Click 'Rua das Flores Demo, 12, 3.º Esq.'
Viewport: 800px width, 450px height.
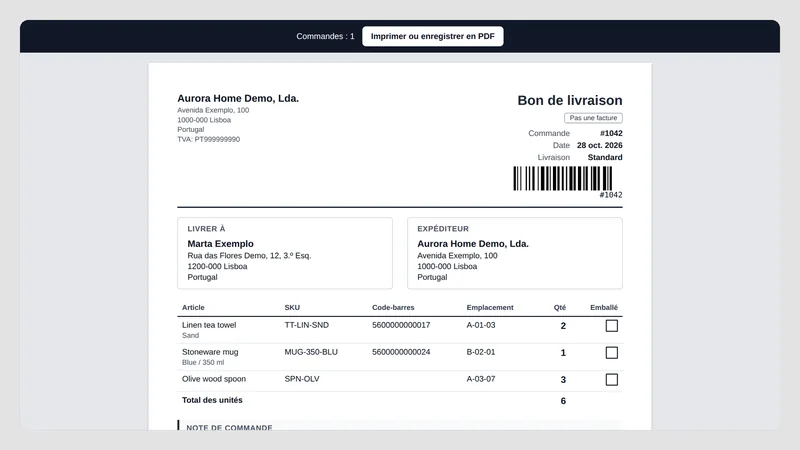[x=249, y=256]
